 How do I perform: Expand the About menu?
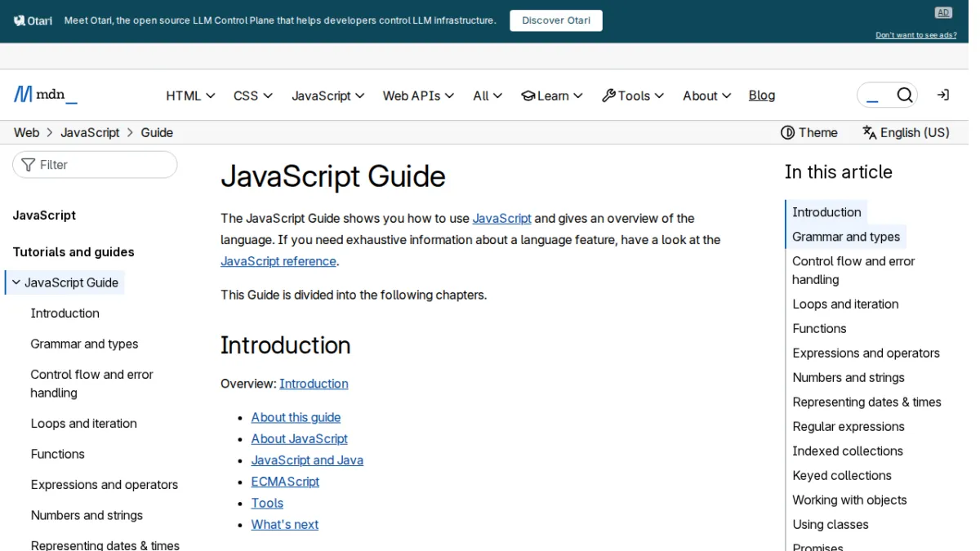[x=706, y=96]
